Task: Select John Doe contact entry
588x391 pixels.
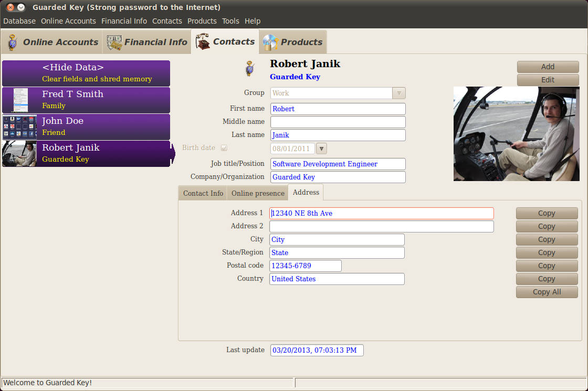Action: click(86, 127)
